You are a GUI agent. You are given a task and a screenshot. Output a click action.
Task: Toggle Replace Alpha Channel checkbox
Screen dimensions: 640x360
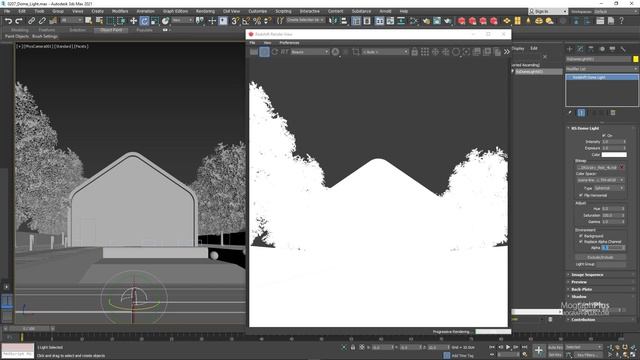[581, 242]
